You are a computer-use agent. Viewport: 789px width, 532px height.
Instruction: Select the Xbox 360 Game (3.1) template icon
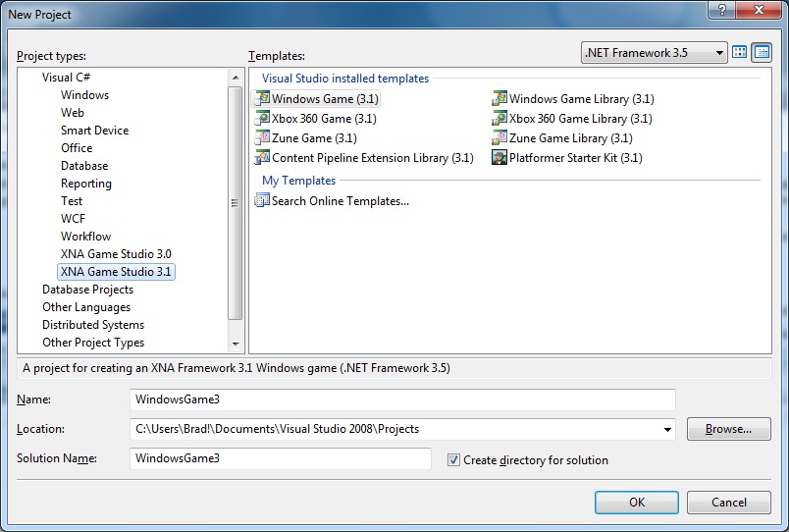tap(262, 119)
